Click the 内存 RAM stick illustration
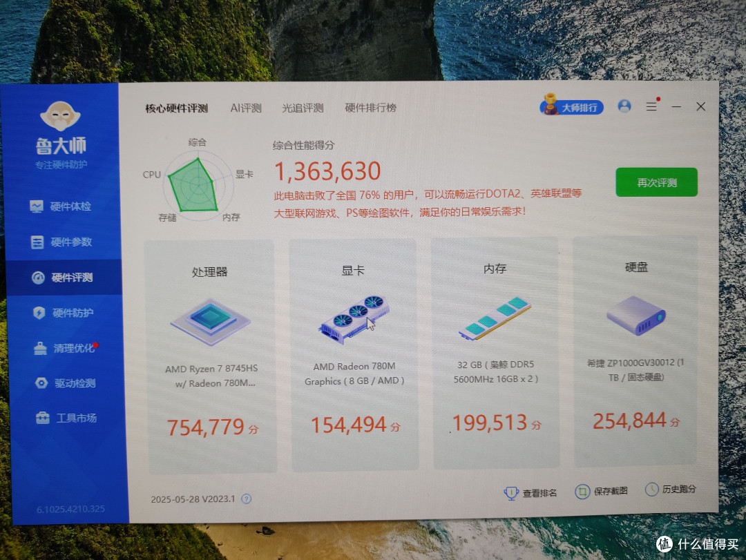The image size is (746, 560). [x=495, y=318]
